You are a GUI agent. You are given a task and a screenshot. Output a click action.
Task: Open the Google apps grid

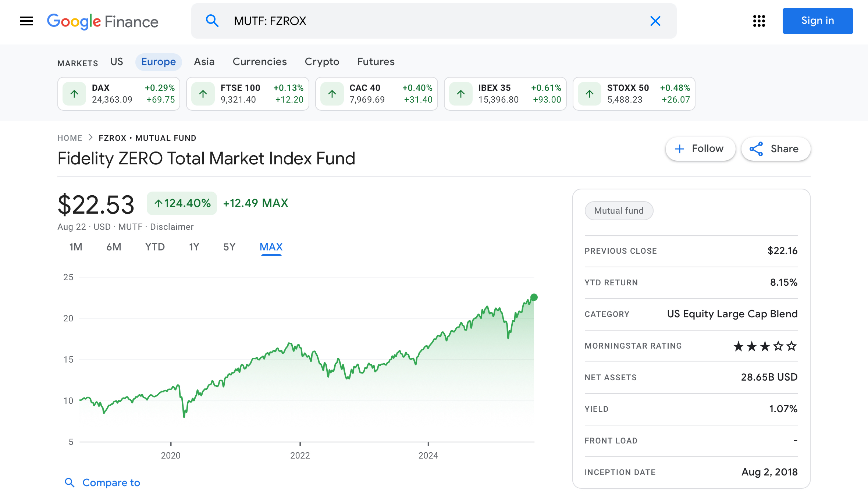click(x=759, y=21)
